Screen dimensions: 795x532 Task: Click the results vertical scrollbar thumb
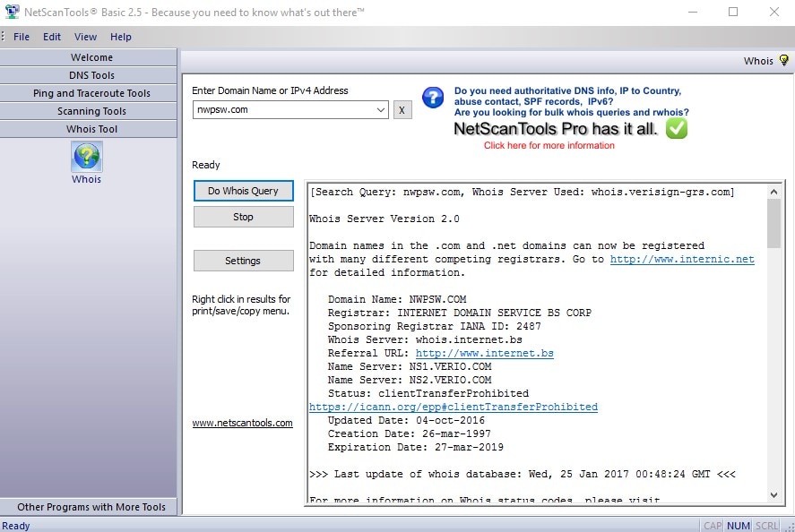pyautogui.click(x=773, y=223)
